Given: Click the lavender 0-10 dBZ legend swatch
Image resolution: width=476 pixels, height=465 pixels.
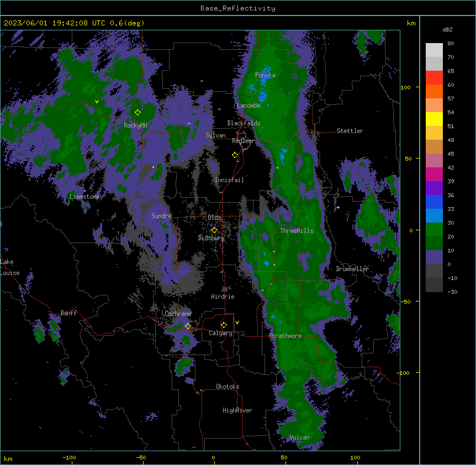Looking at the screenshot, I should click(x=434, y=257).
